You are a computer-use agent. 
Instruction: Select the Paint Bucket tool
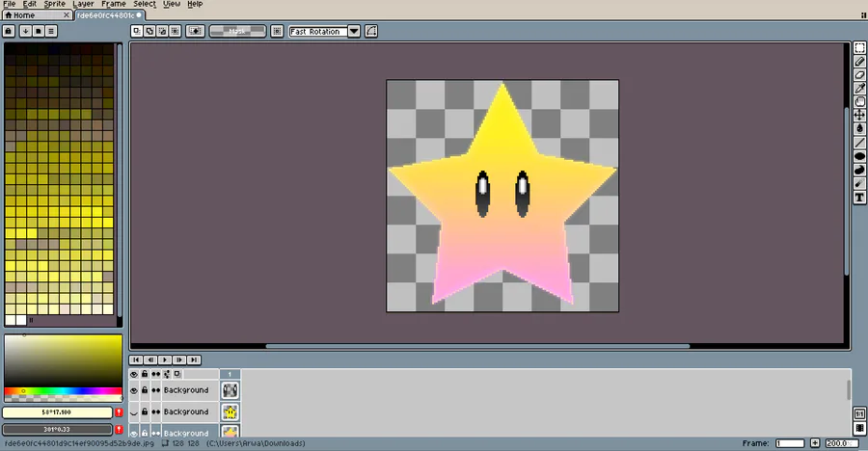pos(859,128)
